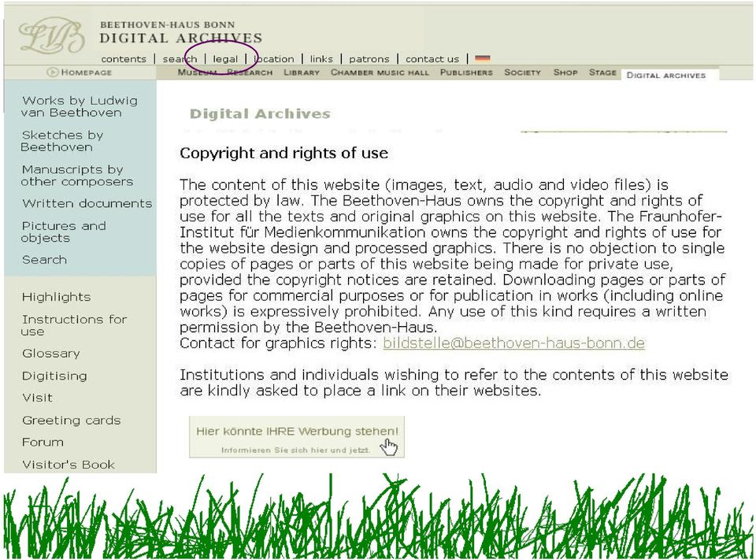Screen dimensions: 756x560
Task: Open the contents menu item
Action: [x=124, y=59]
